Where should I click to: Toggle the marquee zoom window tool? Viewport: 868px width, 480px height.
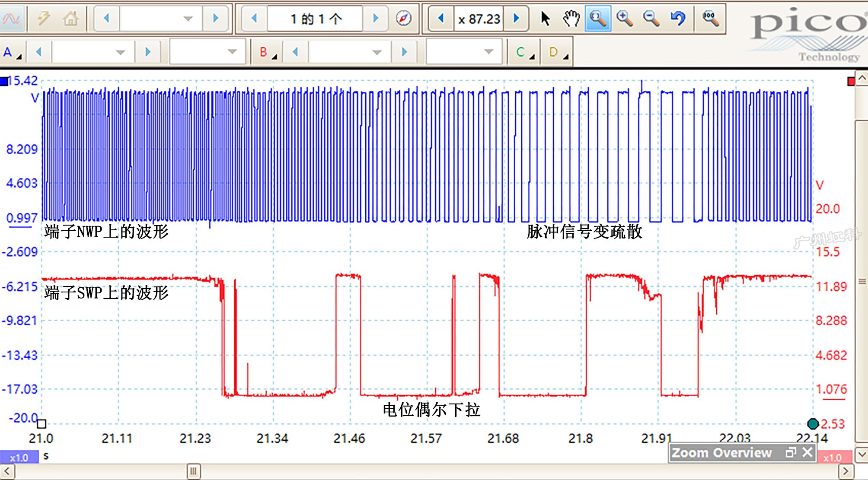point(598,19)
